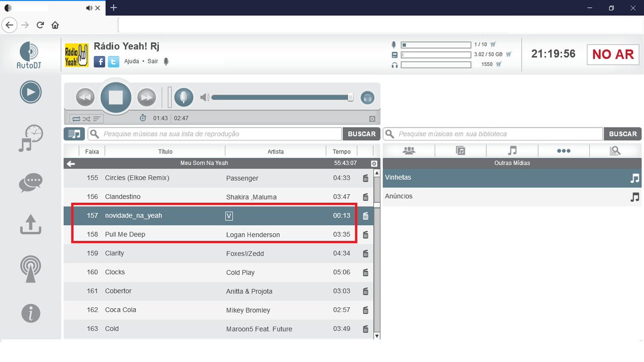The width and height of the screenshot is (644, 362).
Task: Buy more listeners via 1550 cart
Action: point(499,64)
